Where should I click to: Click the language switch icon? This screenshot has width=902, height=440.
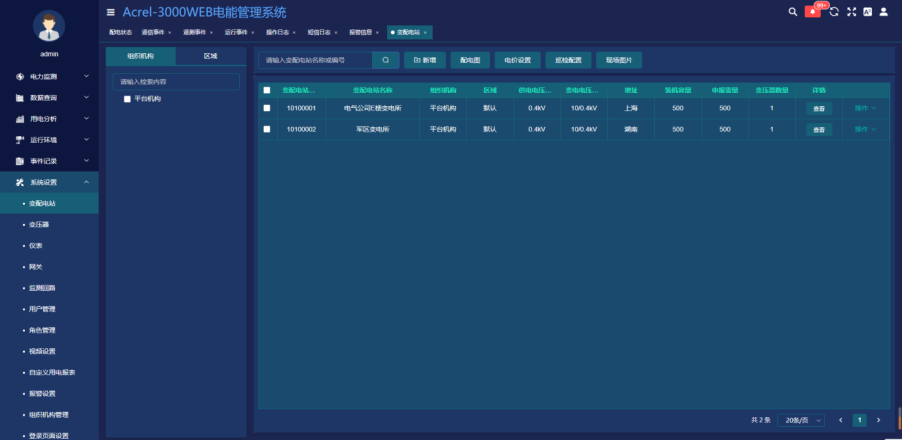point(867,12)
